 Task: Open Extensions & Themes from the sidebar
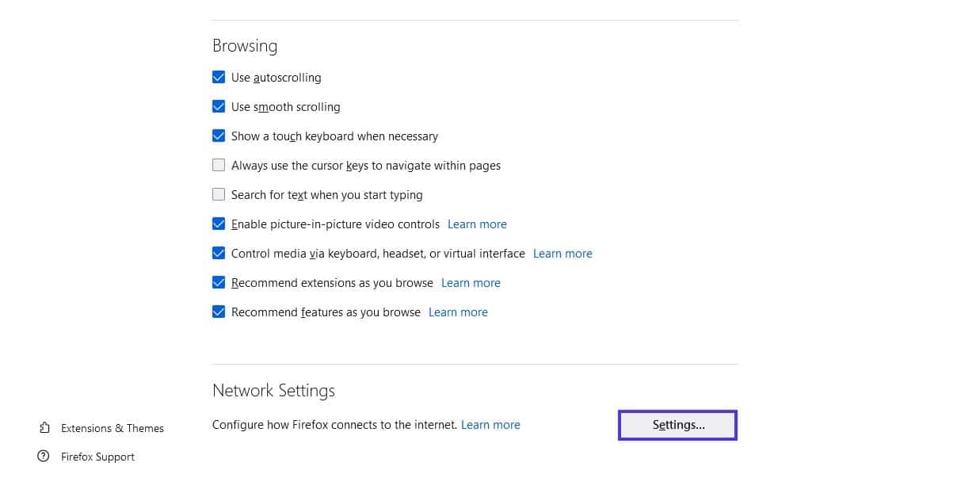pyautogui.click(x=112, y=428)
